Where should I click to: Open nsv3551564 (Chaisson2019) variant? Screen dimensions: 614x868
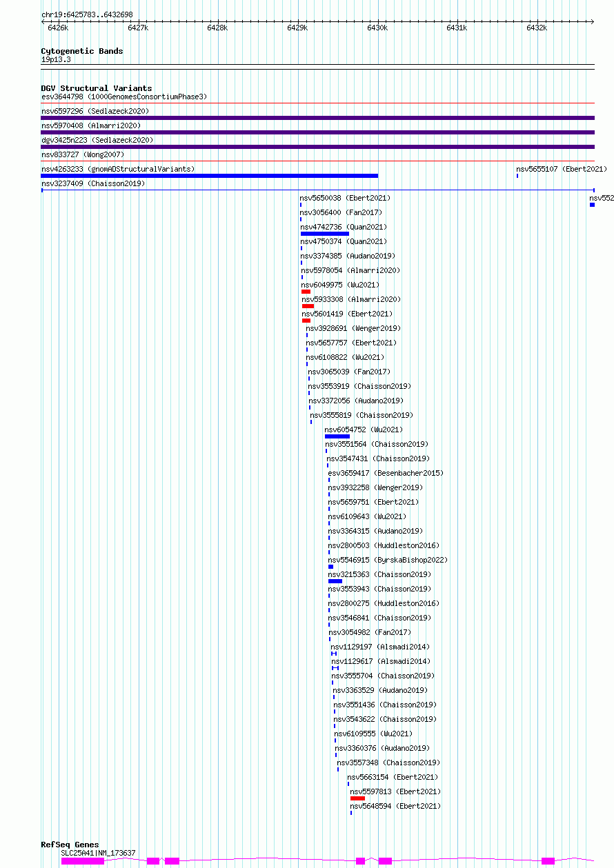(377, 444)
